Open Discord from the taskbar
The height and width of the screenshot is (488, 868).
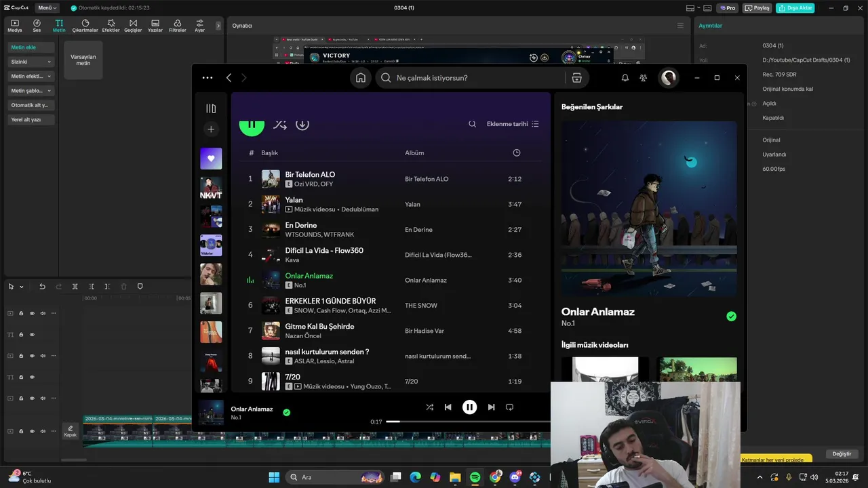point(515,477)
